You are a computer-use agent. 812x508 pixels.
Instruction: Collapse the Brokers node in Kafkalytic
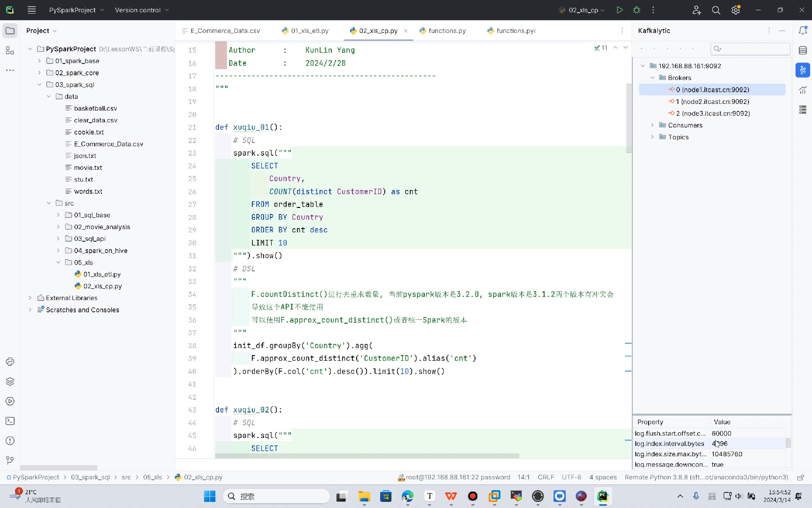coord(652,78)
